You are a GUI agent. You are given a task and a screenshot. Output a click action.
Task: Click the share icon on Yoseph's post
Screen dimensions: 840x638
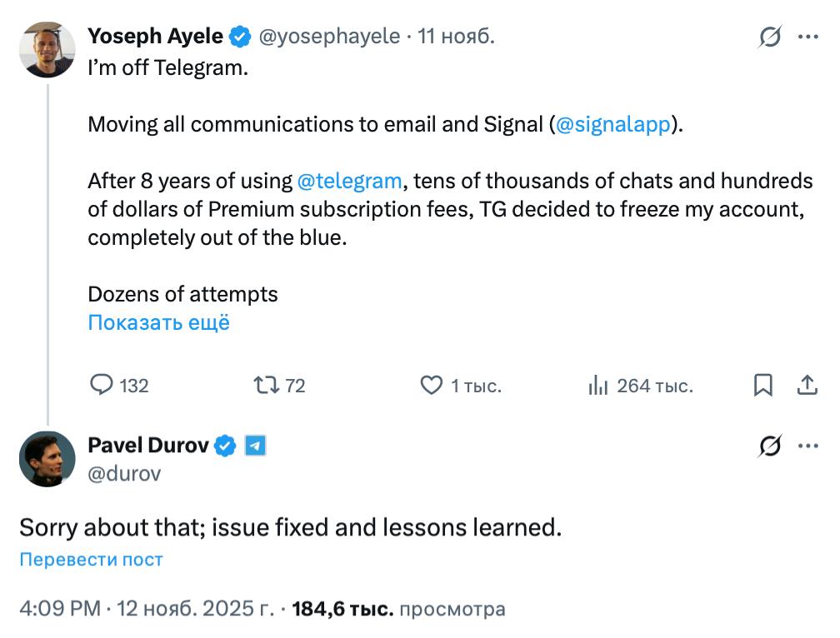(807, 385)
